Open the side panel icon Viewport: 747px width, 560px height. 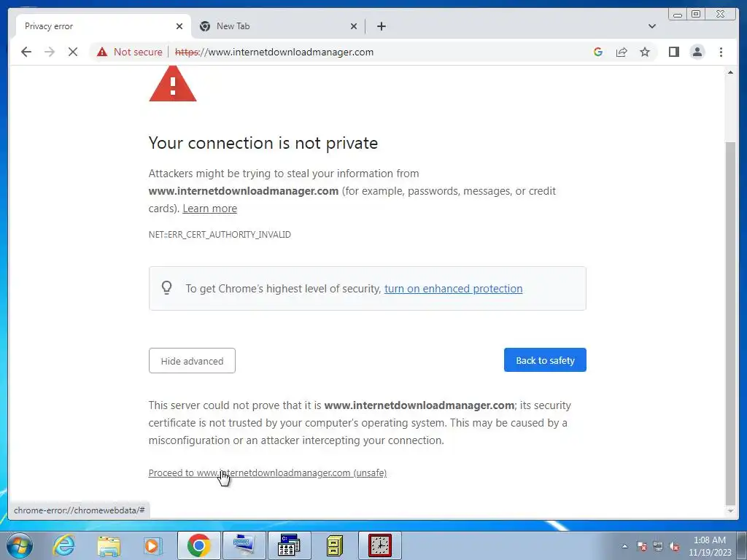(673, 52)
